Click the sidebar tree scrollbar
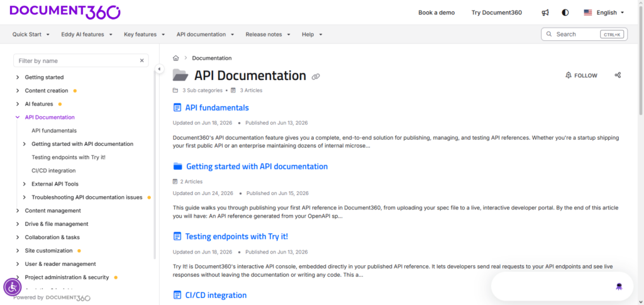 tap(155, 164)
